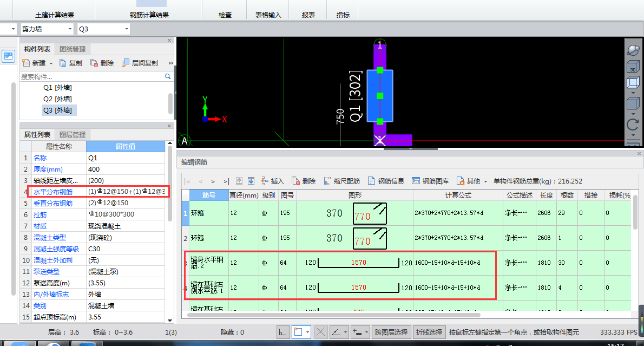Jump to last rebar row
The width and height of the screenshot is (644, 346).
(226, 181)
